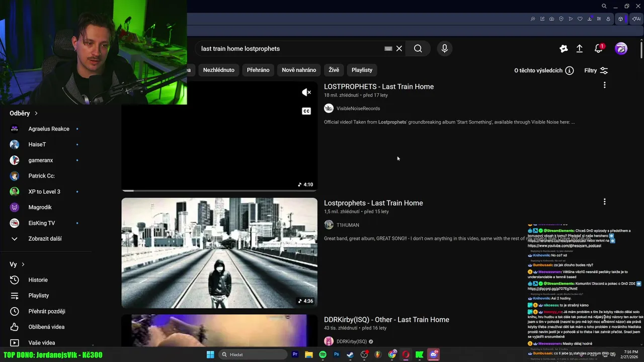Select the Přehráno filter chip
The height and width of the screenshot is (362, 644).
coord(258,70)
